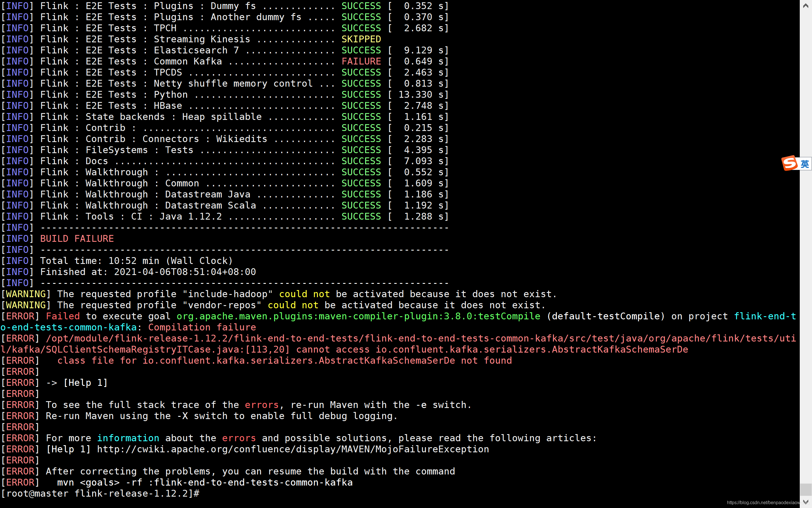Click the Sogou input method S icon
This screenshot has width=812, height=508.
coord(790,163)
